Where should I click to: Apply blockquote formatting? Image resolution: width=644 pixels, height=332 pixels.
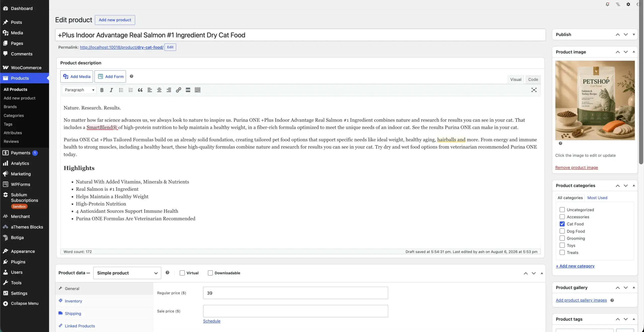point(140,90)
